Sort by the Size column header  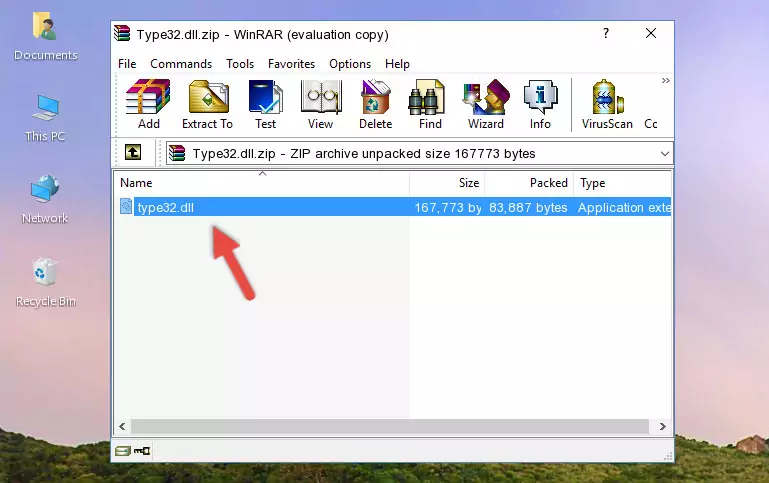(447, 183)
